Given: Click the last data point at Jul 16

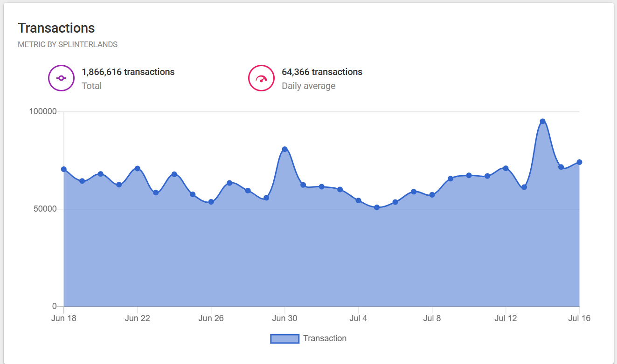Looking at the screenshot, I should click(x=579, y=162).
